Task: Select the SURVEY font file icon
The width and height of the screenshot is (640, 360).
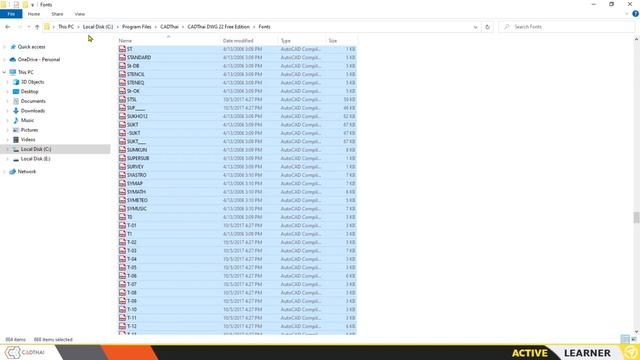Action: [122, 167]
